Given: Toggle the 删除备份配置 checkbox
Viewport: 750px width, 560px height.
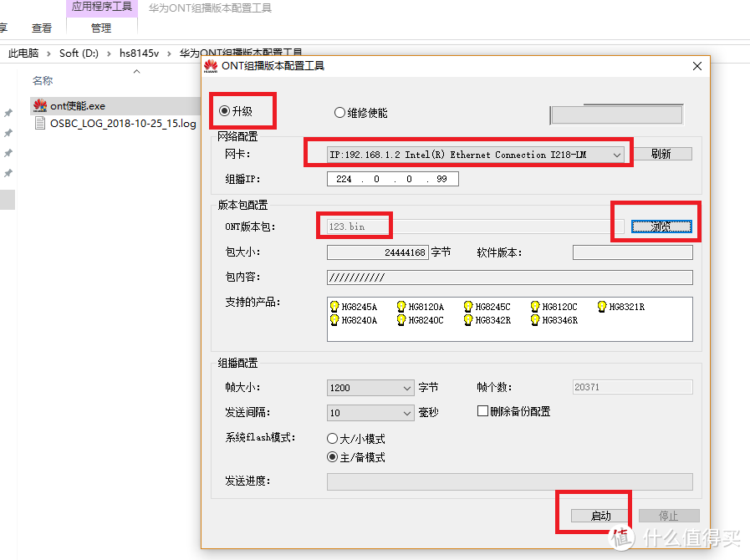Looking at the screenshot, I should pyautogui.click(x=482, y=410).
